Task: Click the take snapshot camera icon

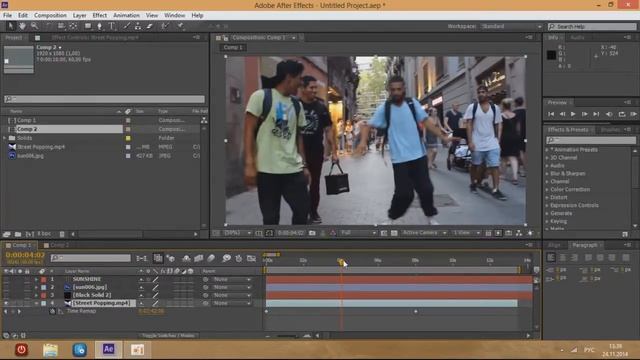Action: [312, 233]
